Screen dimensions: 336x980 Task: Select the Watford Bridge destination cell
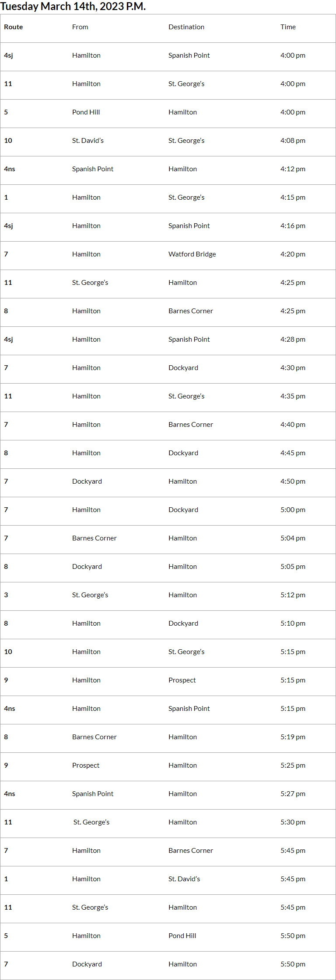192,254
